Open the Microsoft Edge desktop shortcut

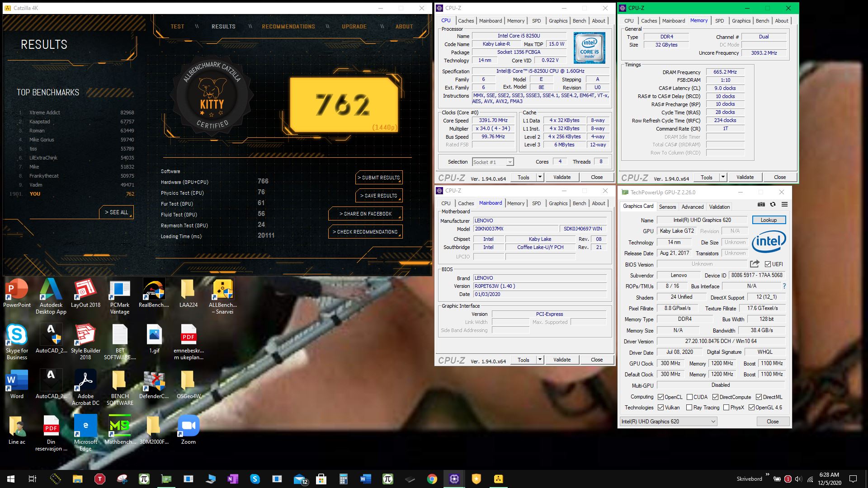pos(85,433)
